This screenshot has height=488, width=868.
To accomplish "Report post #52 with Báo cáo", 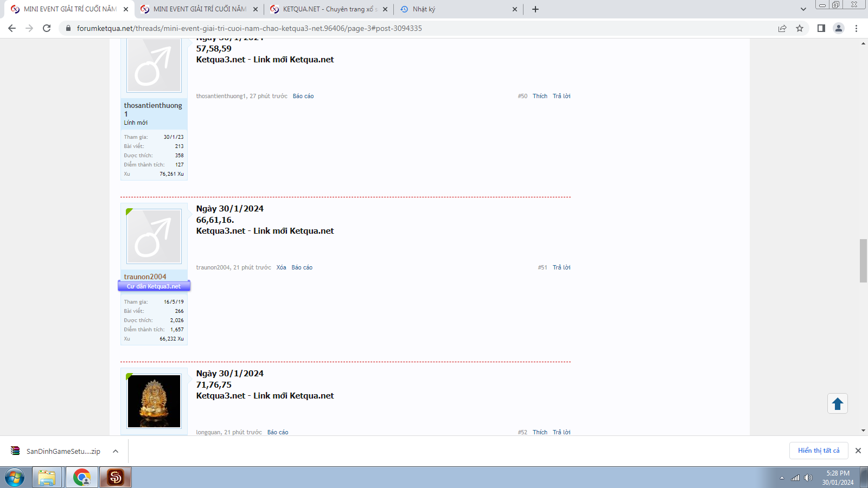I will (278, 432).
